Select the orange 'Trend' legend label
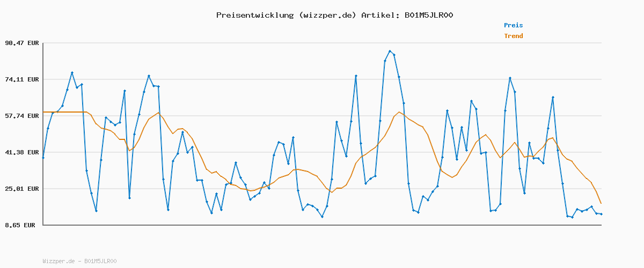Screen dimensions: 644x268 point(513,36)
